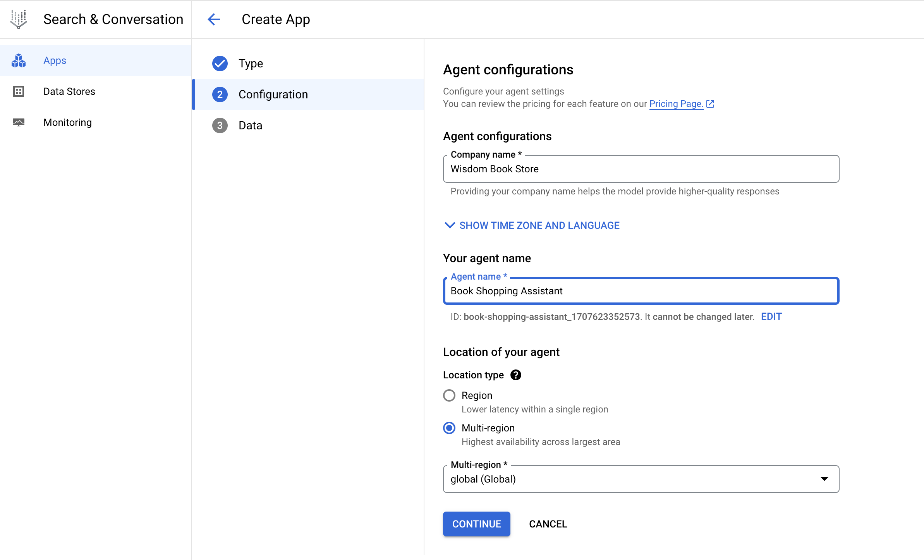Viewport: 924px width, 560px height.
Task: Click into the Company name field
Action: (x=641, y=169)
